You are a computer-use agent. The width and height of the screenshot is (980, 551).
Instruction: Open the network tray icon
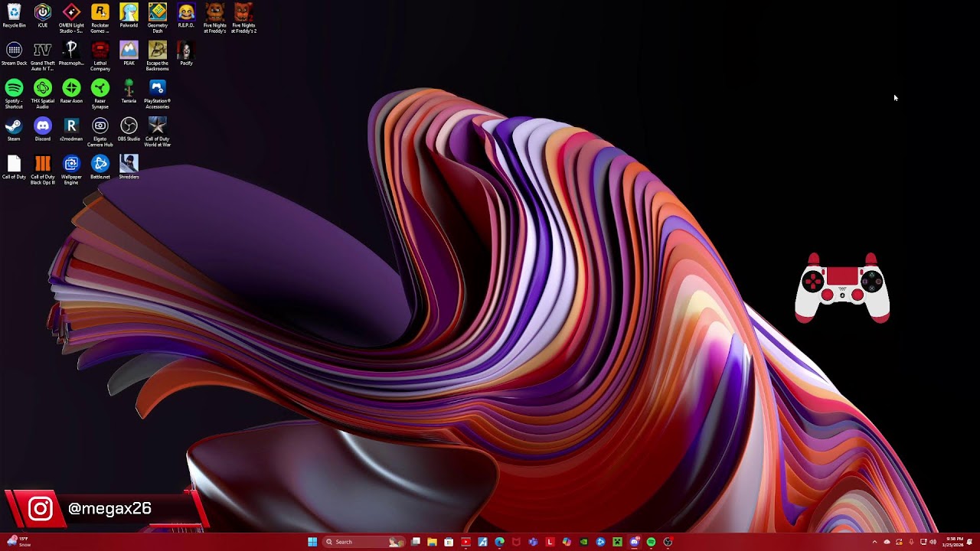pyautogui.click(x=923, y=542)
